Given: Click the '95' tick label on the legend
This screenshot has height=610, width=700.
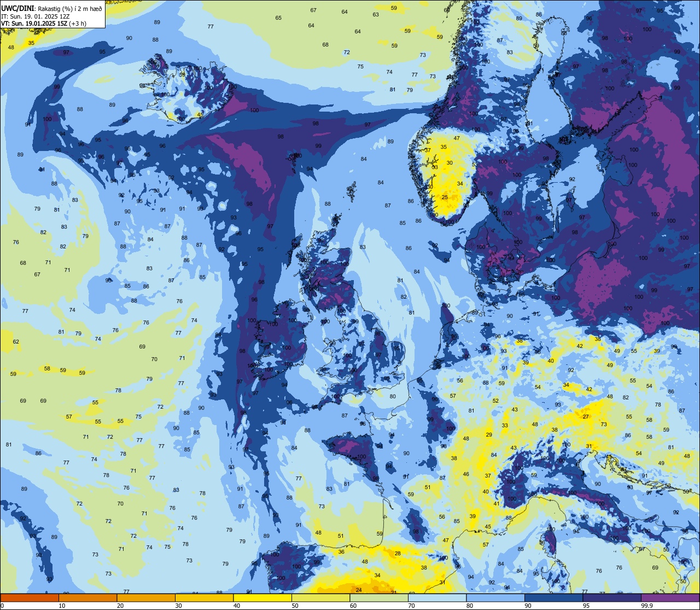Looking at the screenshot, I should point(586,606).
